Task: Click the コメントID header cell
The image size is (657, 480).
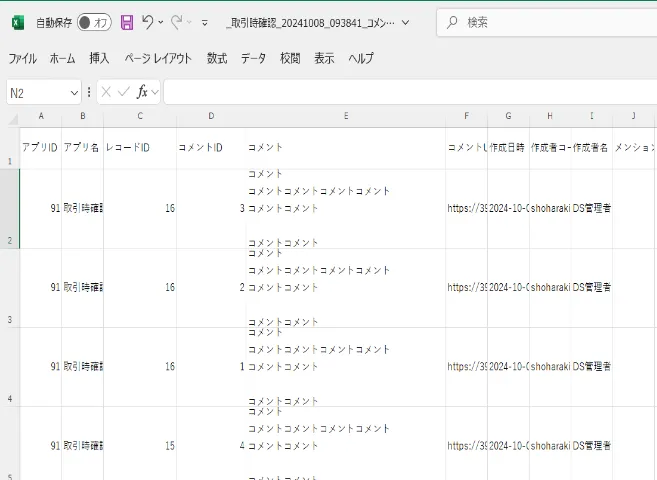Action: (211, 148)
